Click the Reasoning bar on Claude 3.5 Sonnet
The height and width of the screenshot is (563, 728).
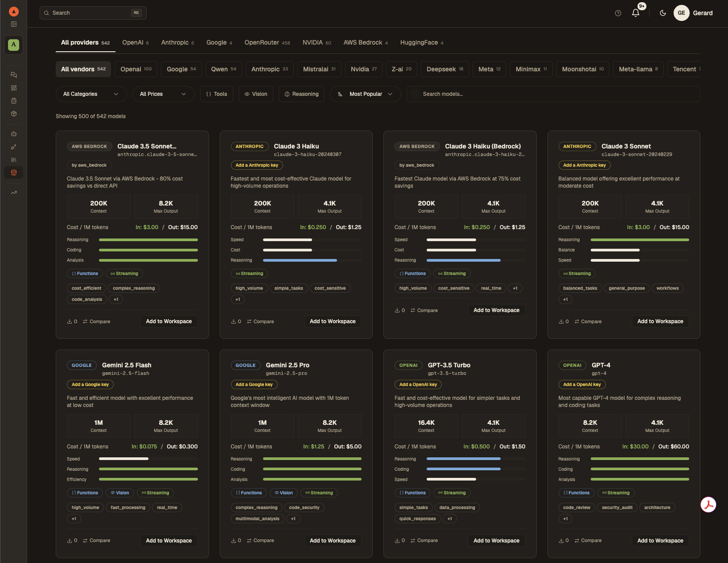148,240
